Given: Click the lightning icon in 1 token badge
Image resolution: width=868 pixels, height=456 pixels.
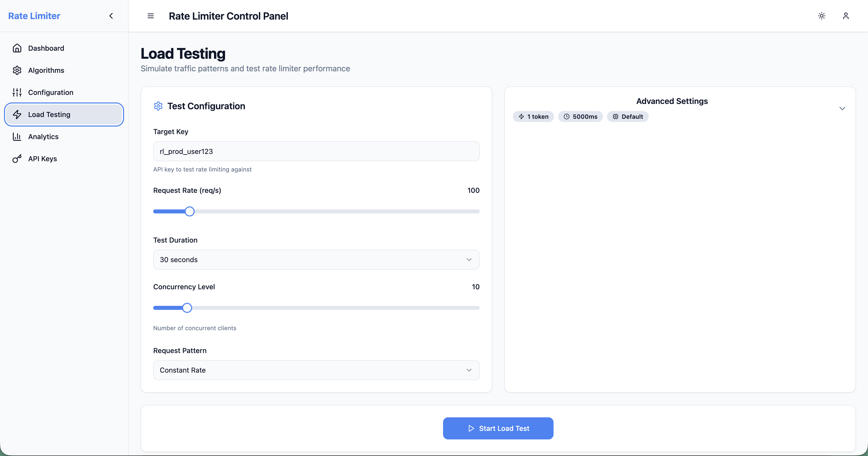Looking at the screenshot, I should coord(521,117).
